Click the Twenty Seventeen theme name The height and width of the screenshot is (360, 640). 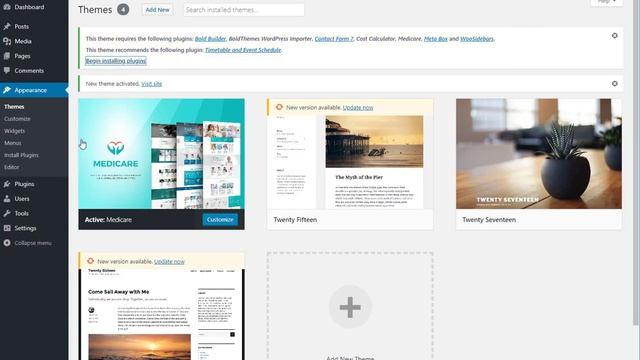tap(489, 220)
